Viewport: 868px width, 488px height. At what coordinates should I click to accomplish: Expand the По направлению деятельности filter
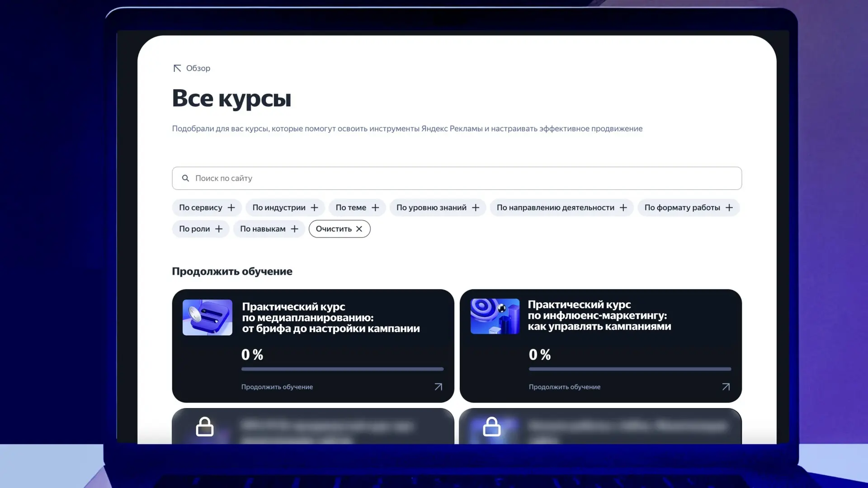click(x=562, y=207)
